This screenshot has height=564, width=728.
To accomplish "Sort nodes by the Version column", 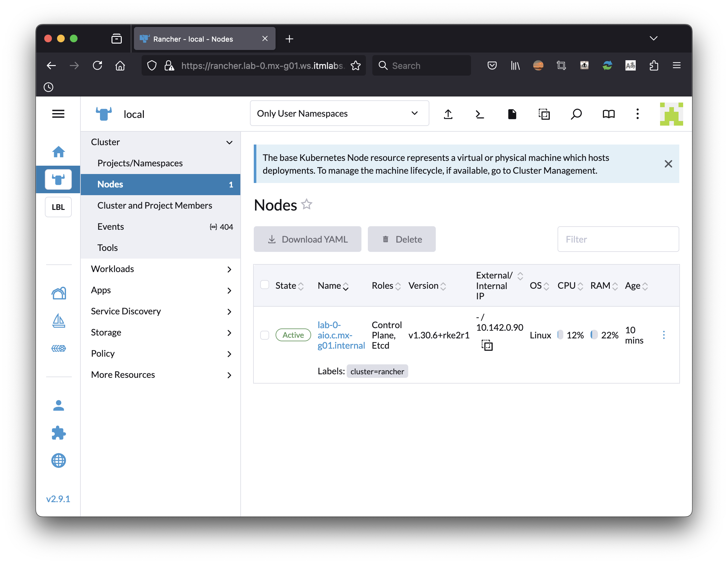I will 427,286.
